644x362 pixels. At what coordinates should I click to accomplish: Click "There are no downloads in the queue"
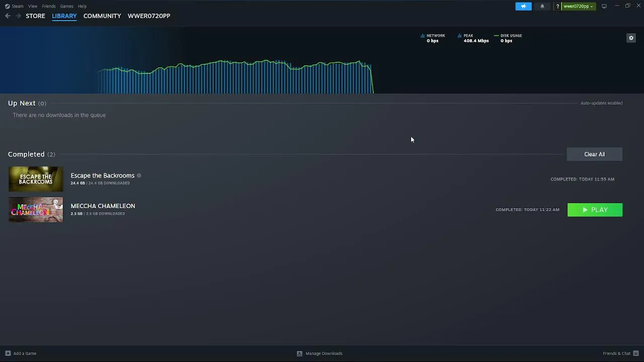59,115
